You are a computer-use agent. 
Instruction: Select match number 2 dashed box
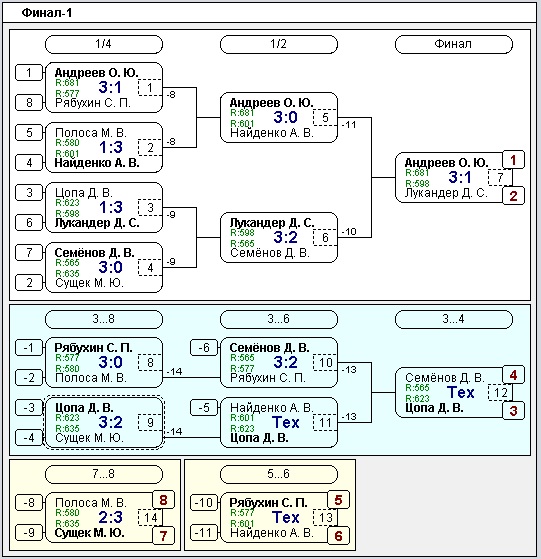150,147
